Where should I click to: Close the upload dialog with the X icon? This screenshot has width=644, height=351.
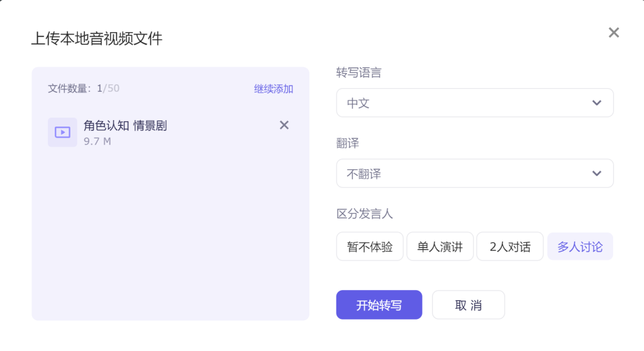click(614, 33)
